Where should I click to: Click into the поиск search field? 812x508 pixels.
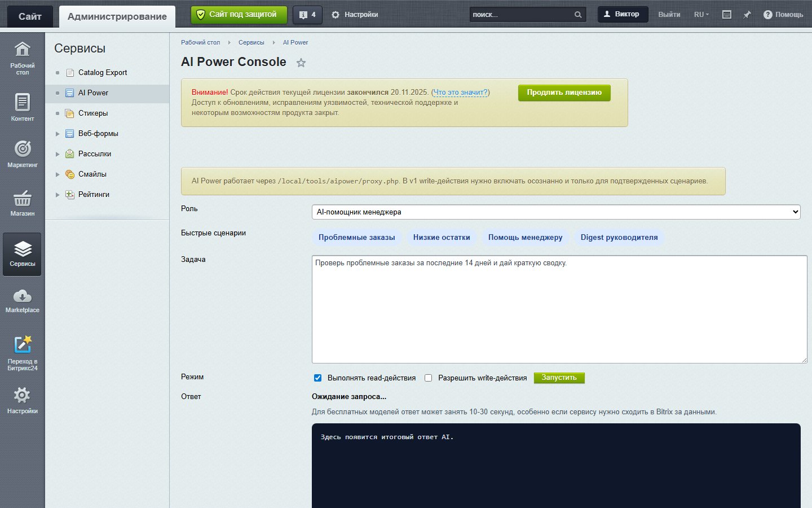click(x=521, y=15)
